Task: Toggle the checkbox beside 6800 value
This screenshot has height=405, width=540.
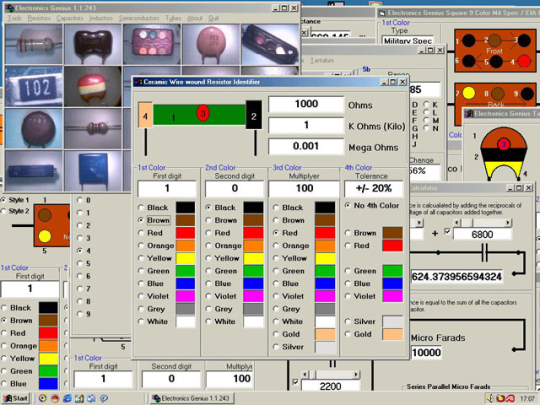Action: 447,231
